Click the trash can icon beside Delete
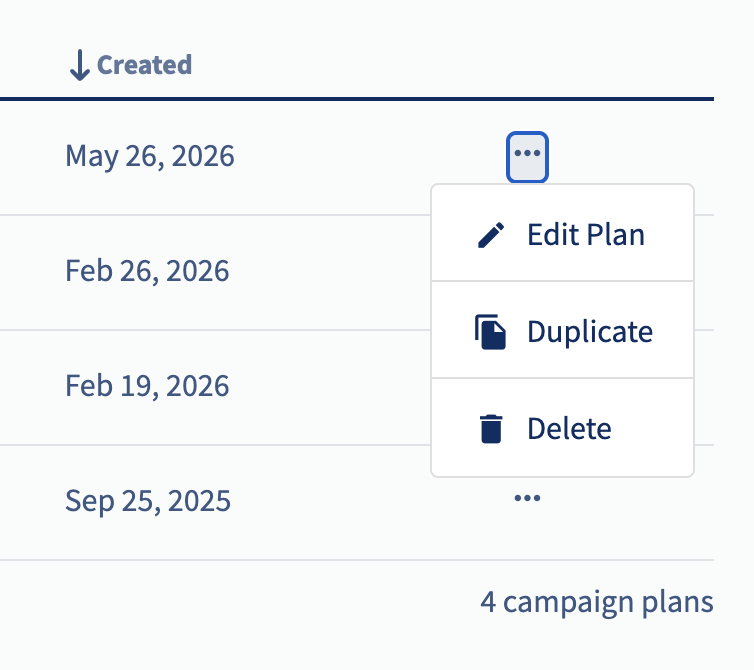The height and width of the screenshot is (670, 754). 491,428
